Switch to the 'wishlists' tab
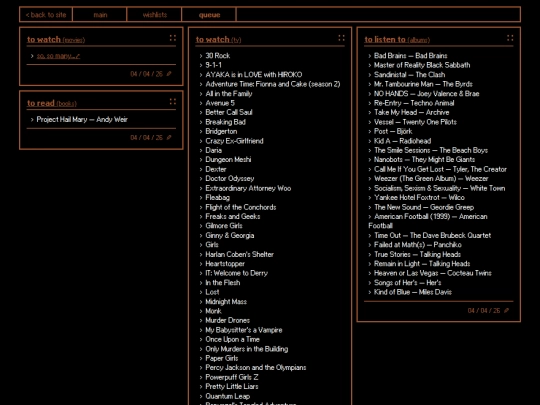Image resolution: width=540 pixels, height=405 pixels. click(x=154, y=14)
